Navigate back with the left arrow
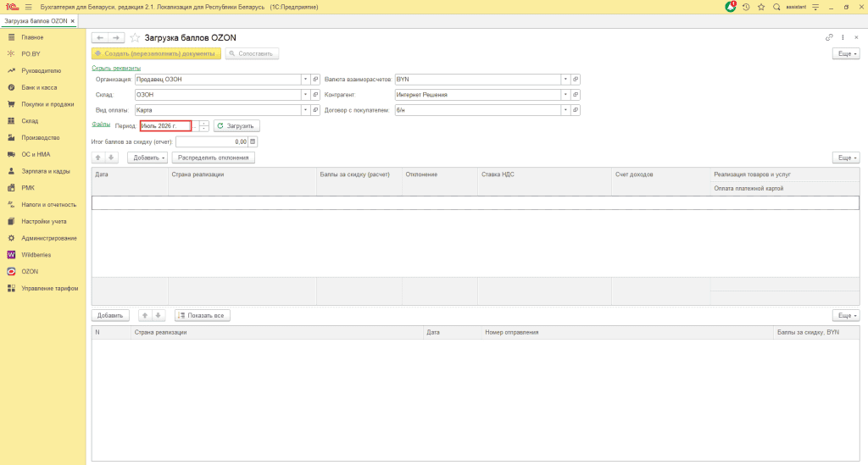 100,37
